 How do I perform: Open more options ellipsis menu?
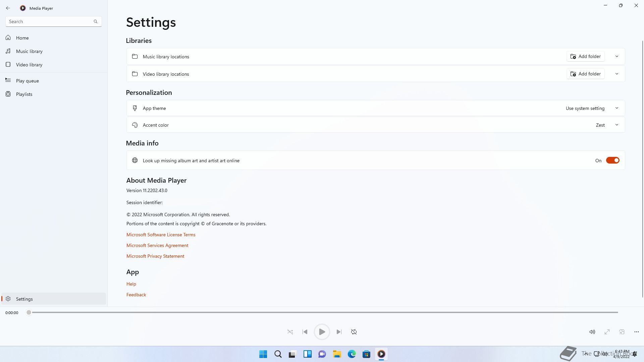click(x=637, y=332)
